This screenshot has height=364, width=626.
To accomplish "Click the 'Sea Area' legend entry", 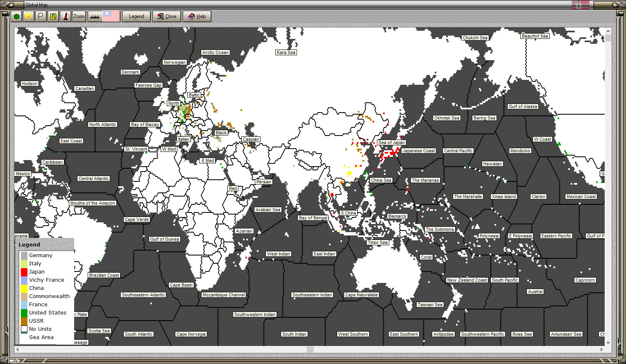I will click(x=41, y=337).
